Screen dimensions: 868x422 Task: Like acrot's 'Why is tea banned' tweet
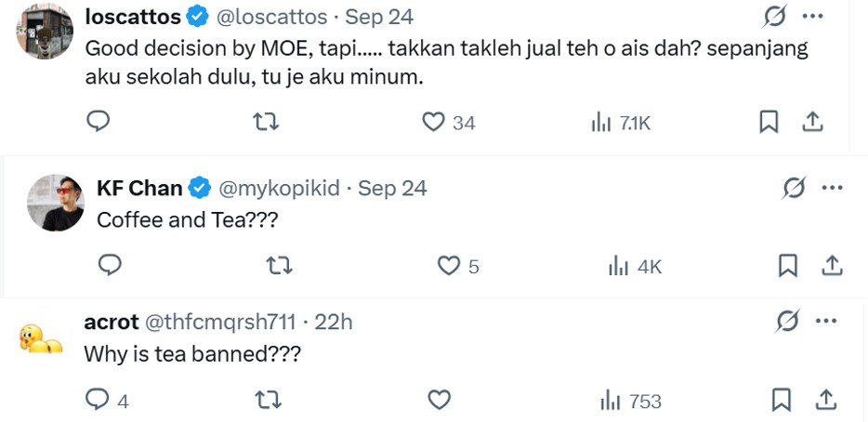click(x=439, y=401)
